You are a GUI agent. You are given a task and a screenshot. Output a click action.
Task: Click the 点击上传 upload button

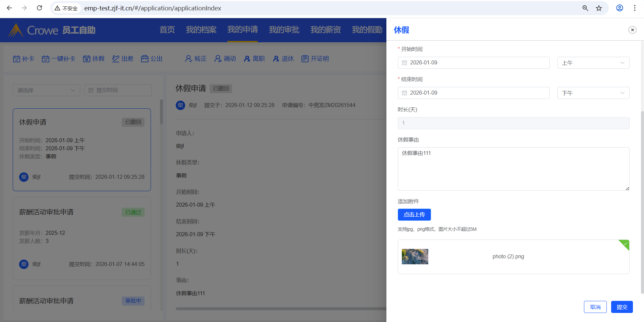point(414,215)
